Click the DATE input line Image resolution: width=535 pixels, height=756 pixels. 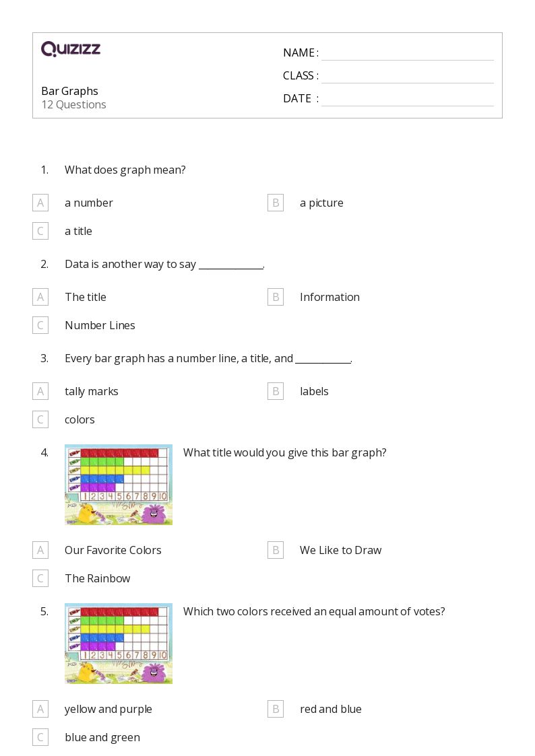[408, 100]
